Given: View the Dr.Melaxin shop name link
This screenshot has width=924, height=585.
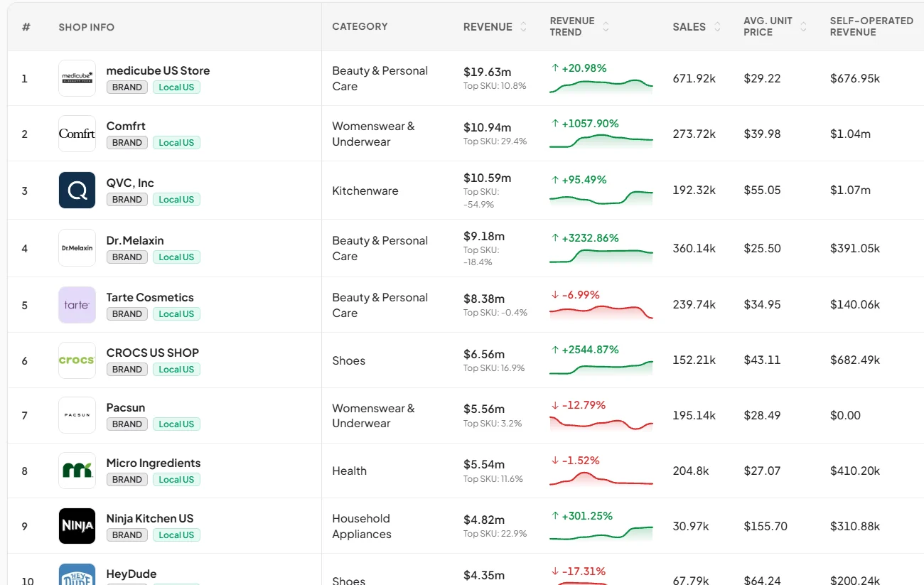Looking at the screenshot, I should tap(135, 240).
